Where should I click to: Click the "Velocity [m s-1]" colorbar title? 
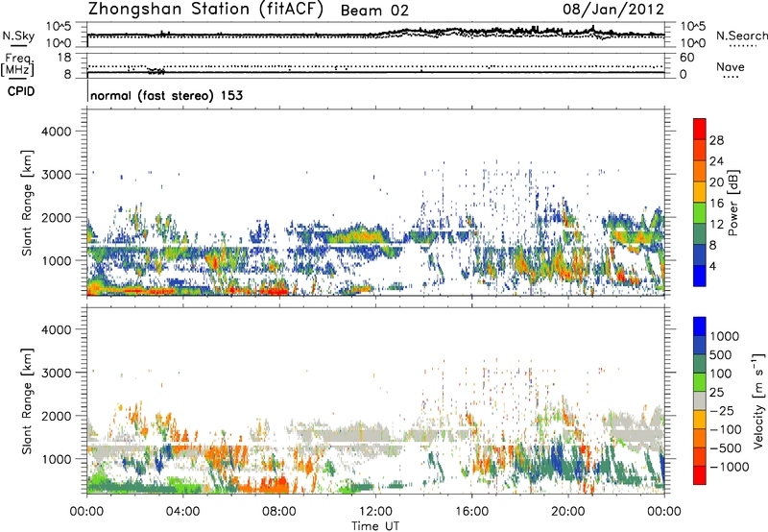(x=758, y=400)
